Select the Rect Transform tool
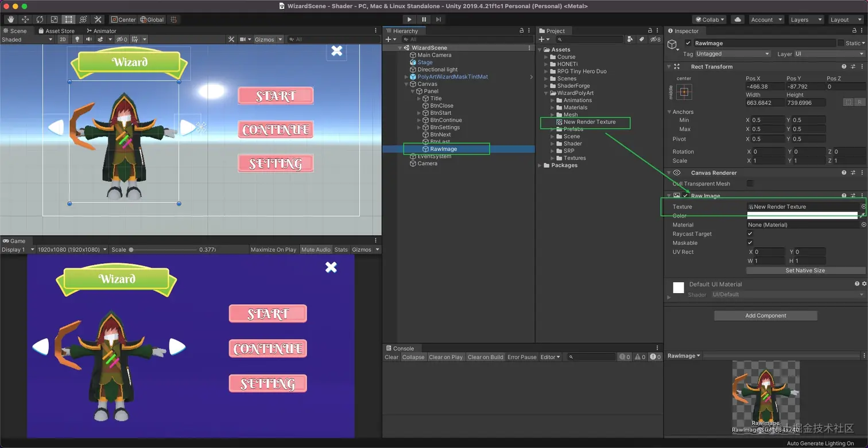 point(69,20)
